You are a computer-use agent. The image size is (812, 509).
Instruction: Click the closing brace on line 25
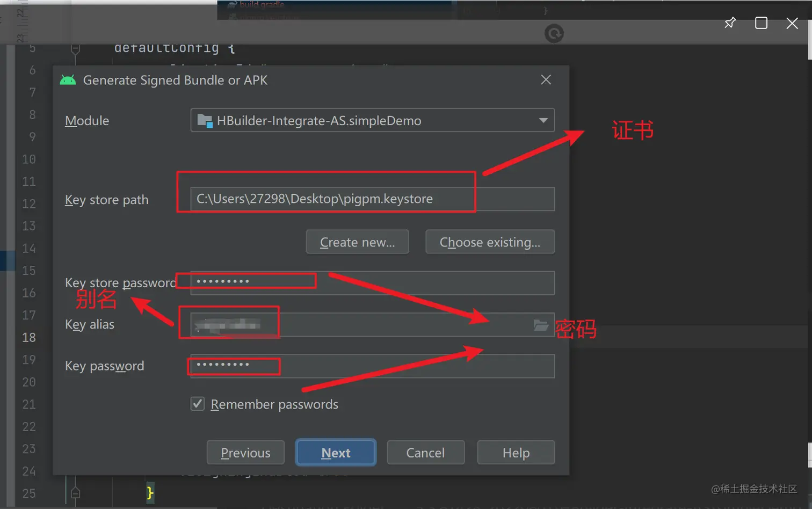tap(150, 492)
